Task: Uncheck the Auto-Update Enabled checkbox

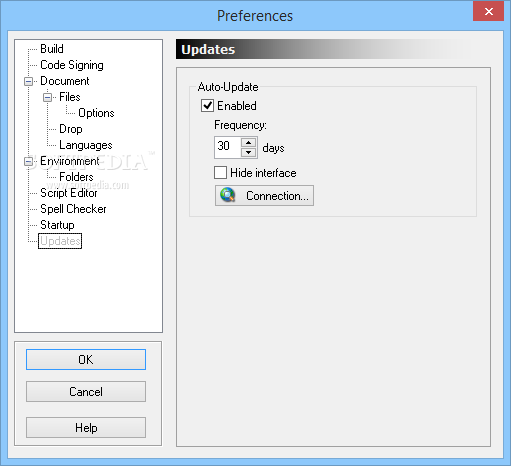Action: pos(207,106)
